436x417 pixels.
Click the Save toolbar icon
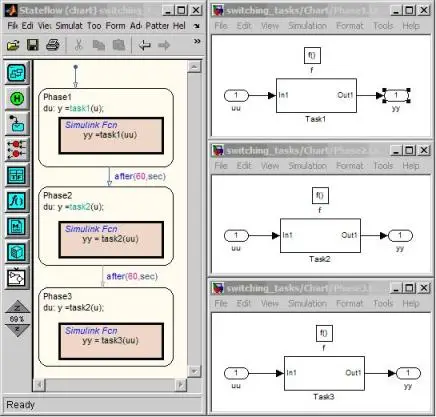[33, 45]
